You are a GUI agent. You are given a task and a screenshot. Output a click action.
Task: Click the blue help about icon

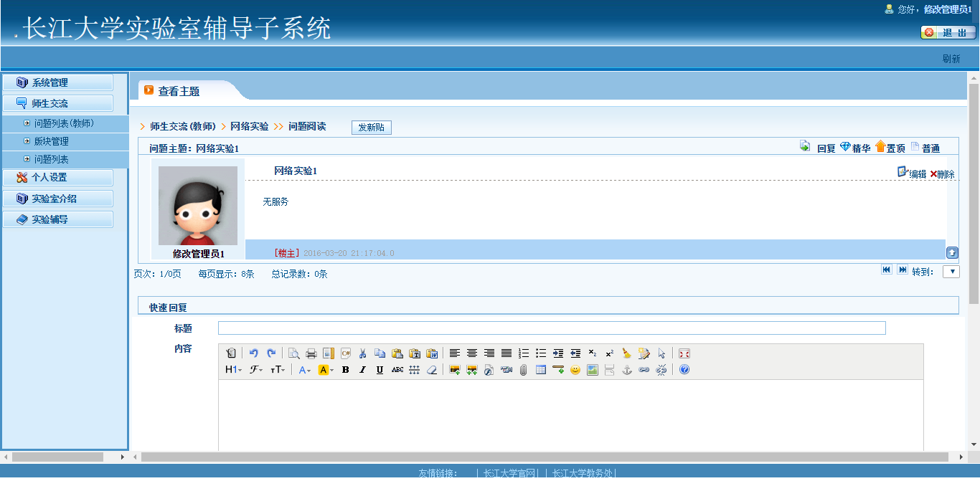coord(684,370)
